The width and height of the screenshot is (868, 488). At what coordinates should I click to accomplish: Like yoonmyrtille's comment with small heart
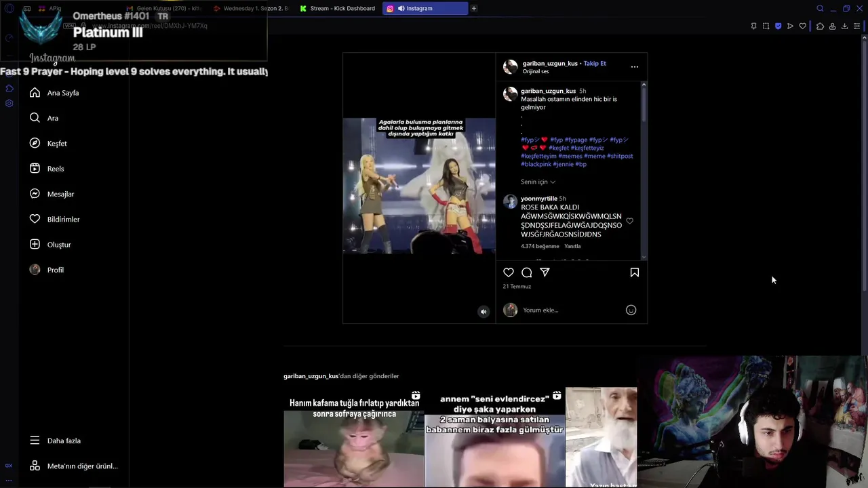point(630,221)
